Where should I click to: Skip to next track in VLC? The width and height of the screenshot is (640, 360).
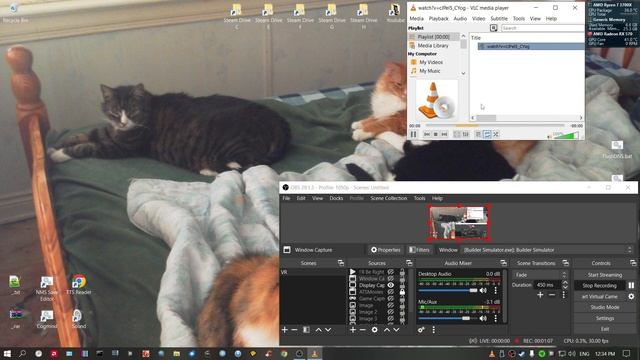[444, 134]
